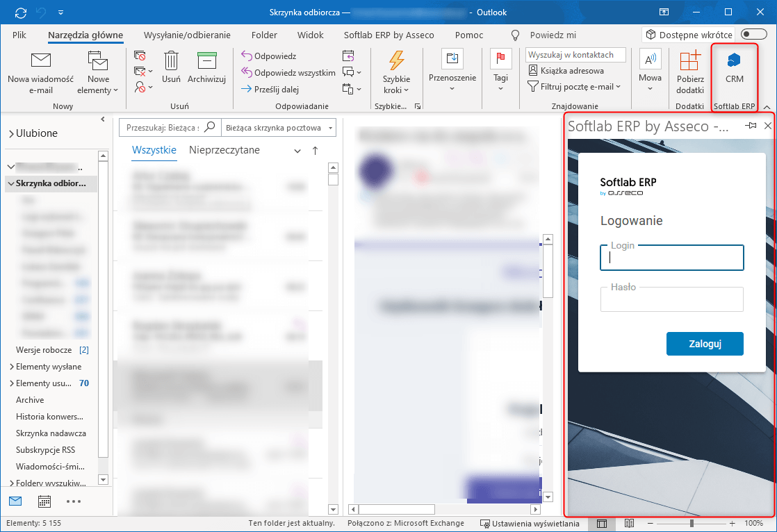This screenshot has height=532, width=777.
Task: Open the Przenoszenie move menu
Action: (x=452, y=72)
